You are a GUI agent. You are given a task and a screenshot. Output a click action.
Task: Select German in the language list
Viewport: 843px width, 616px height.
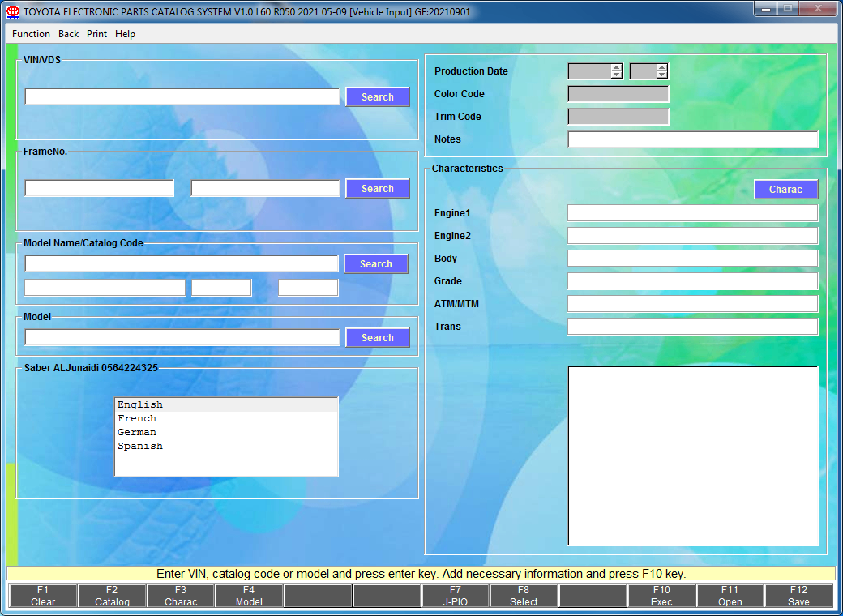click(x=226, y=432)
